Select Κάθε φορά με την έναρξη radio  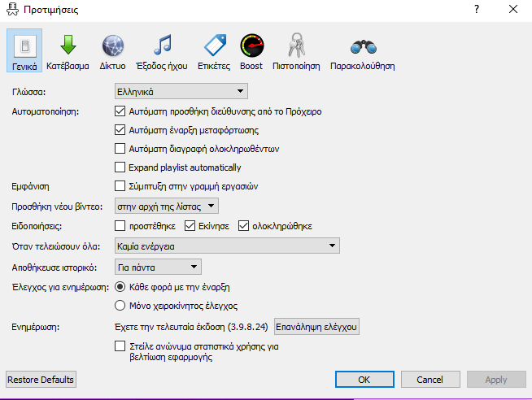pyautogui.click(x=120, y=287)
